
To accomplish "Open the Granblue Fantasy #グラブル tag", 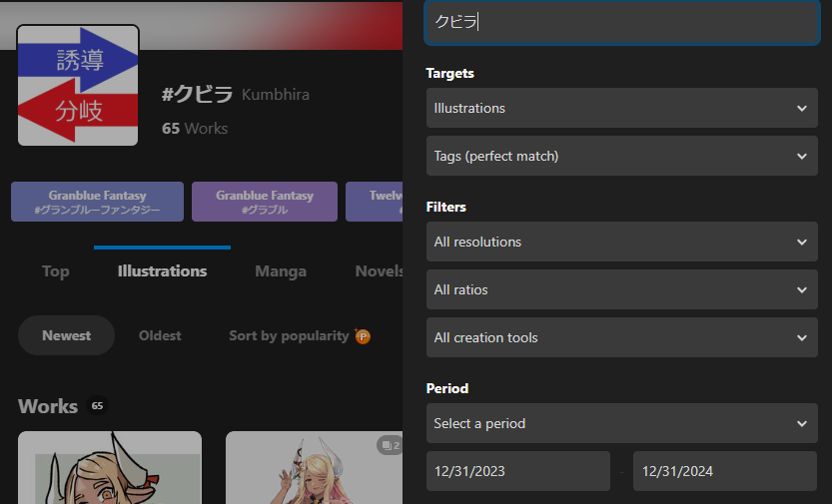I will click(x=265, y=202).
